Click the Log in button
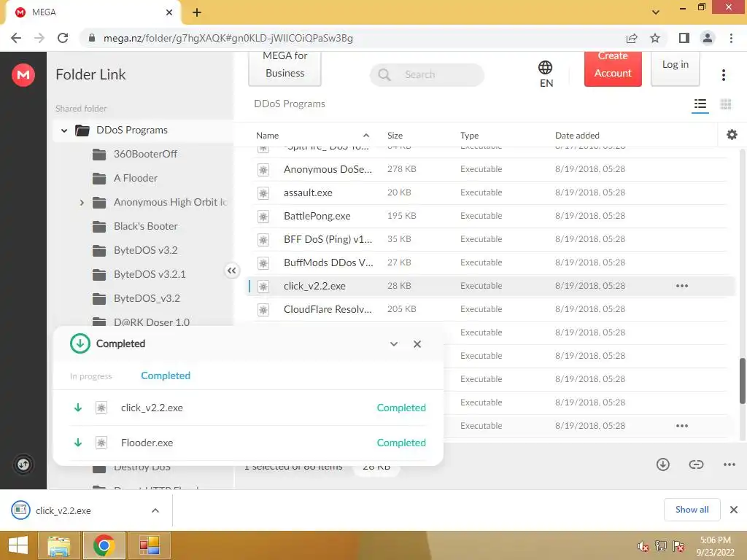Image resolution: width=747 pixels, height=560 pixels. 675,68
